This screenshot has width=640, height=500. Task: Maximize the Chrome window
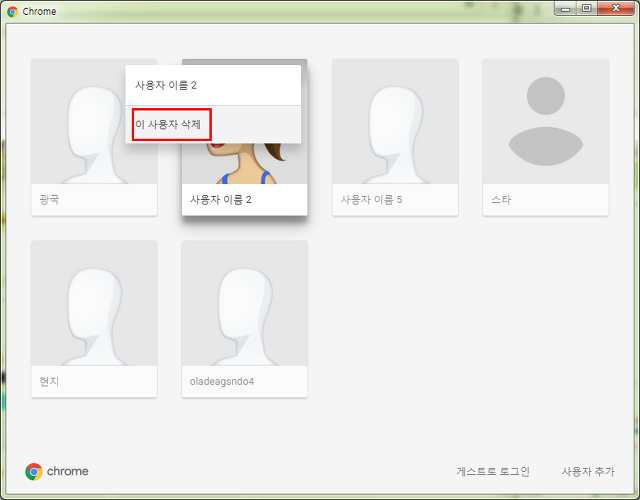[x=587, y=9]
